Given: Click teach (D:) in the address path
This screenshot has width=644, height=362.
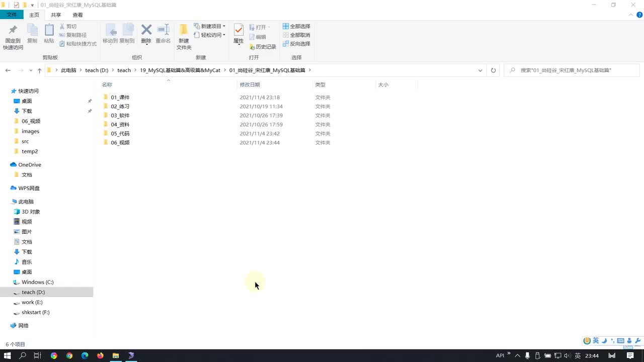Looking at the screenshot, I should (97, 70).
